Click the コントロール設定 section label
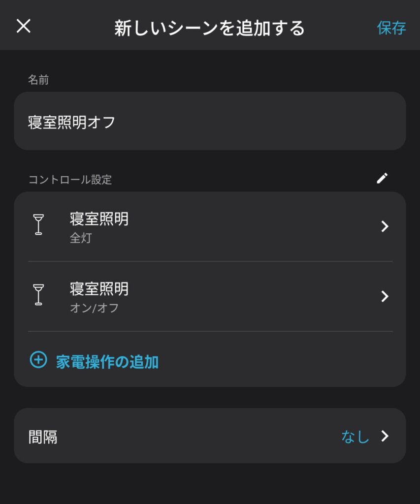The height and width of the screenshot is (504, 420). point(70,180)
